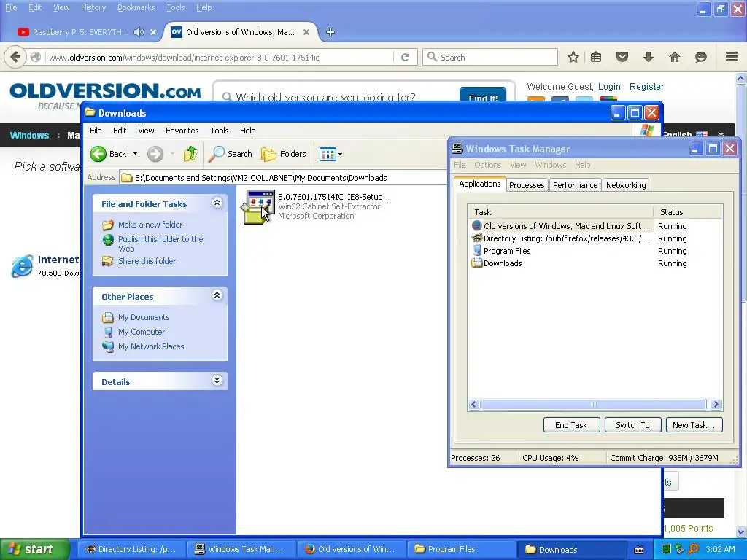Click Firefox Search box
The height and width of the screenshot is (560, 747).
point(489,57)
